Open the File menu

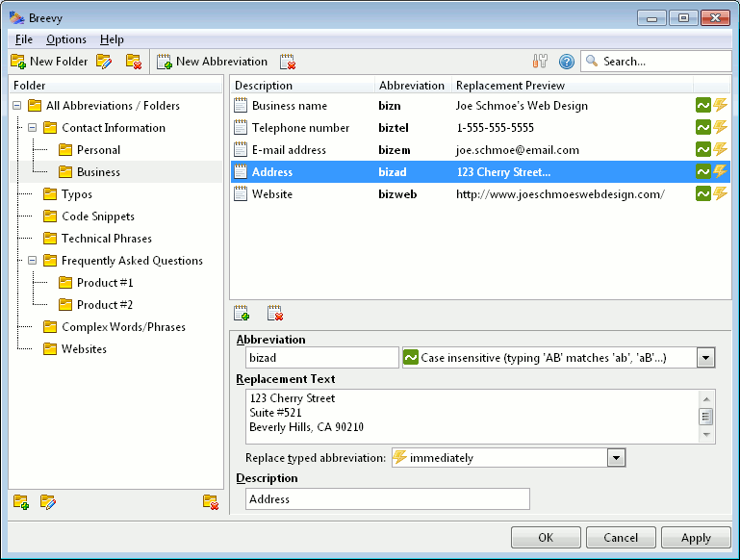click(24, 39)
